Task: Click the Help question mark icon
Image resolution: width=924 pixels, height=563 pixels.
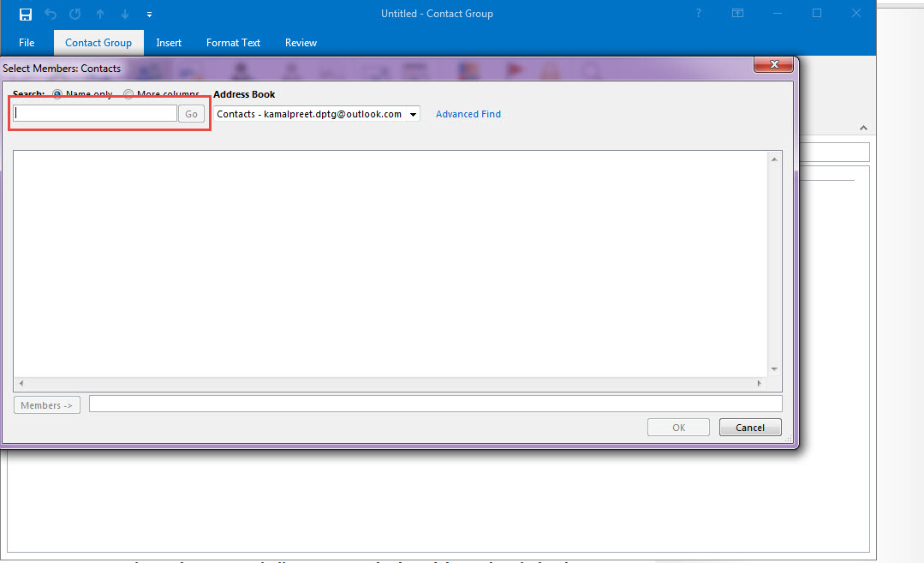Action: 698,13
